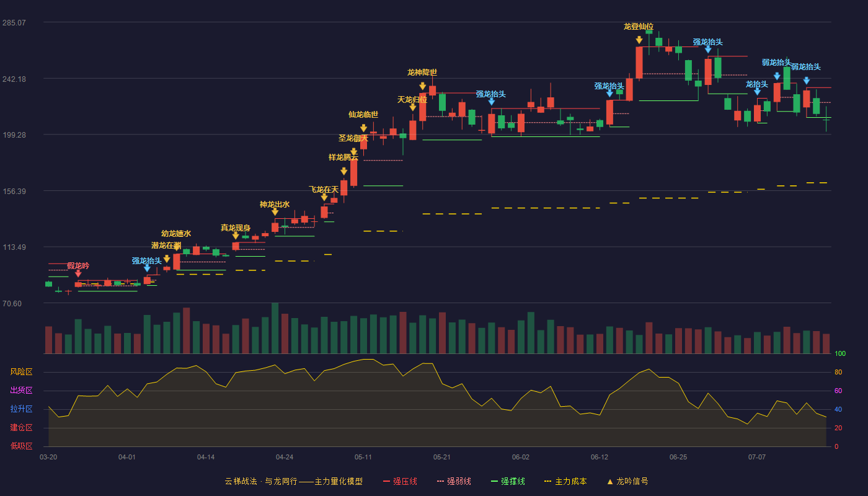The height and width of the screenshot is (496, 868).
Task: Toggle the 强撑线 legend series
Action: coord(508,481)
